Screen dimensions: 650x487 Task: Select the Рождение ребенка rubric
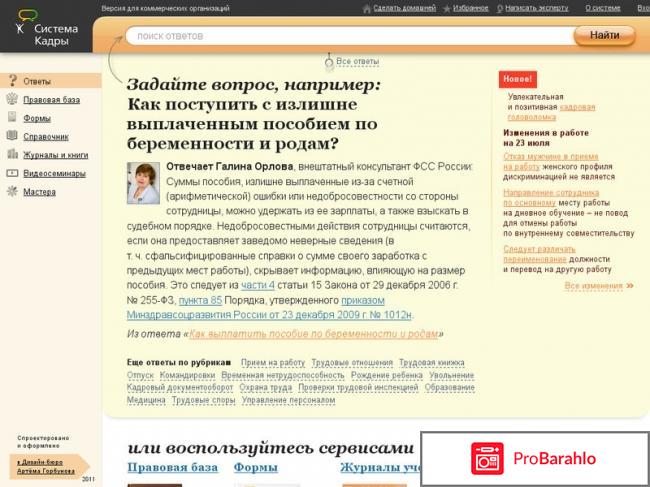point(387,375)
